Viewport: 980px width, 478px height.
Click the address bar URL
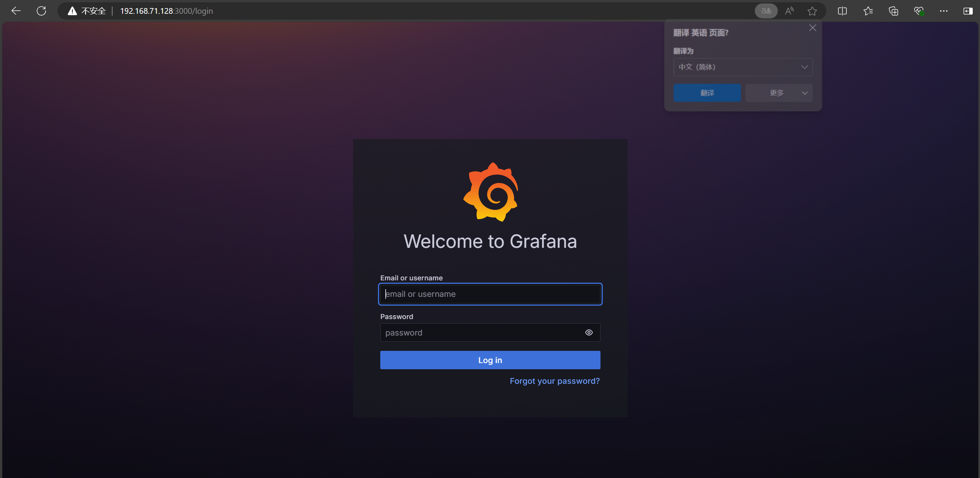tap(167, 11)
